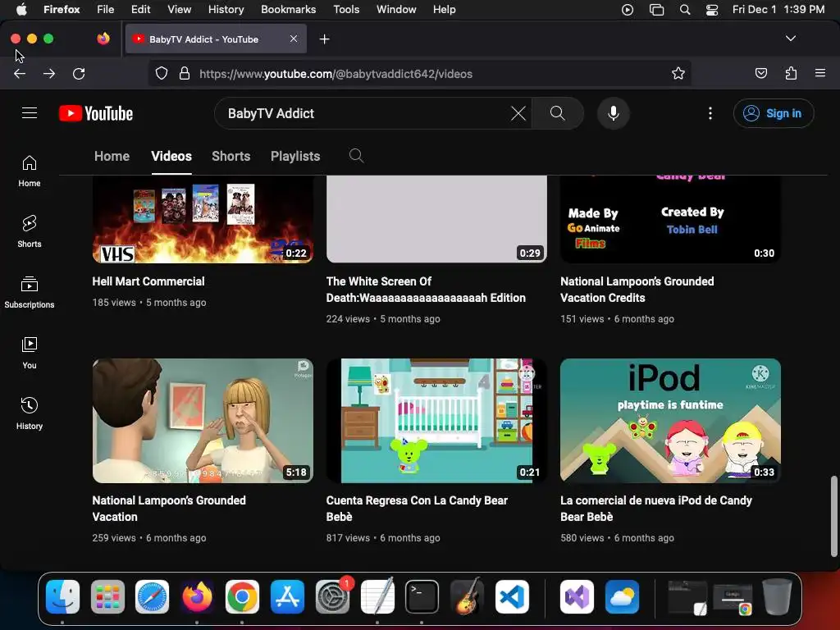Viewport: 840px width, 630px height.
Task: Start voice search with the microphone icon
Action: (614, 113)
